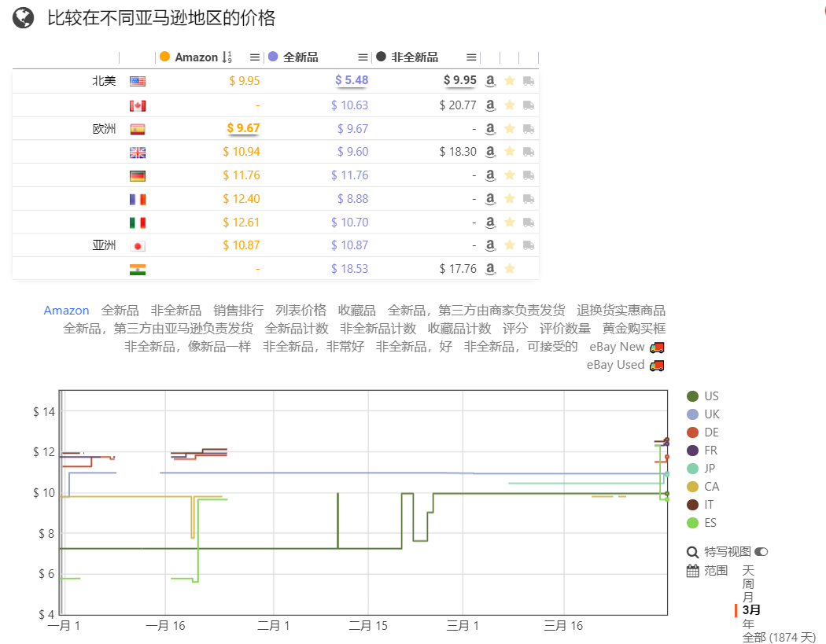Toggle IT series in chart legend
The image size is (826, 644).
tap(700, 505)
